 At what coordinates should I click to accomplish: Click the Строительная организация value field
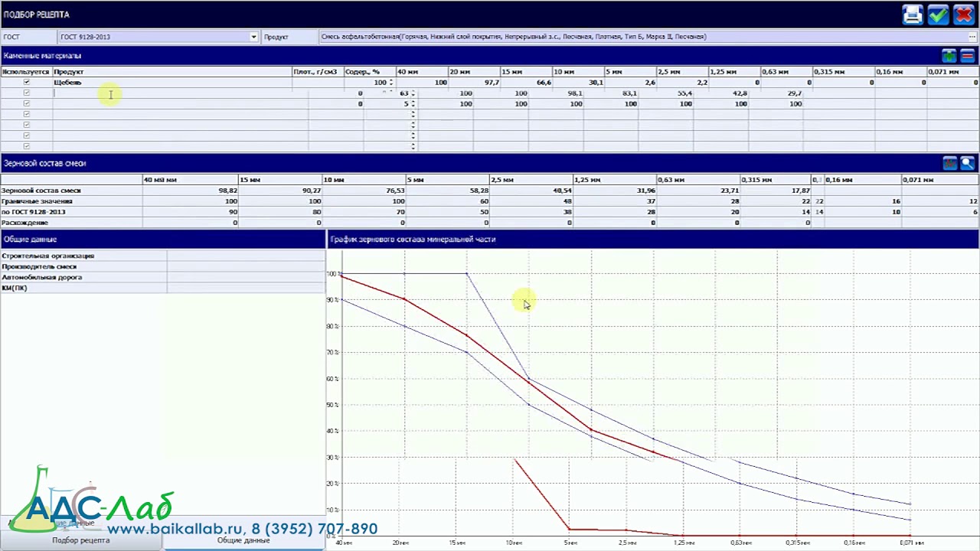click(246, 256)
